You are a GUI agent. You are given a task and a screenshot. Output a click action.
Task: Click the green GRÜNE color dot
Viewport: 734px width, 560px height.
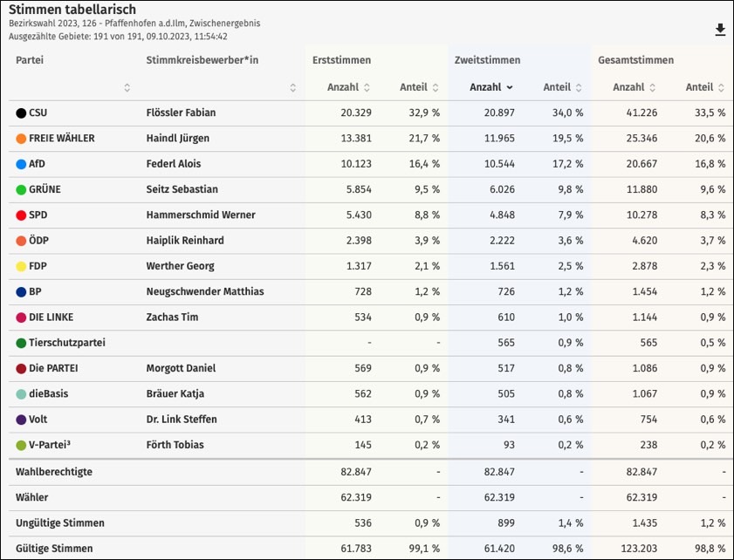tap(21, 189)
